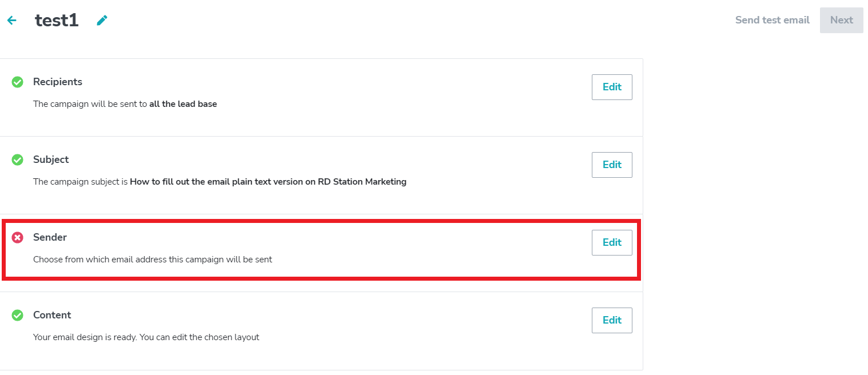Edit the Subject section
The width and height of the screenshot is (868, 375).
pos(612,165)
